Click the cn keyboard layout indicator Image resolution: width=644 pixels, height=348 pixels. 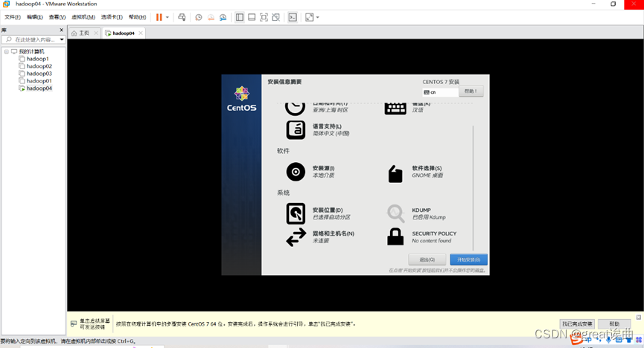click(440, 92)
